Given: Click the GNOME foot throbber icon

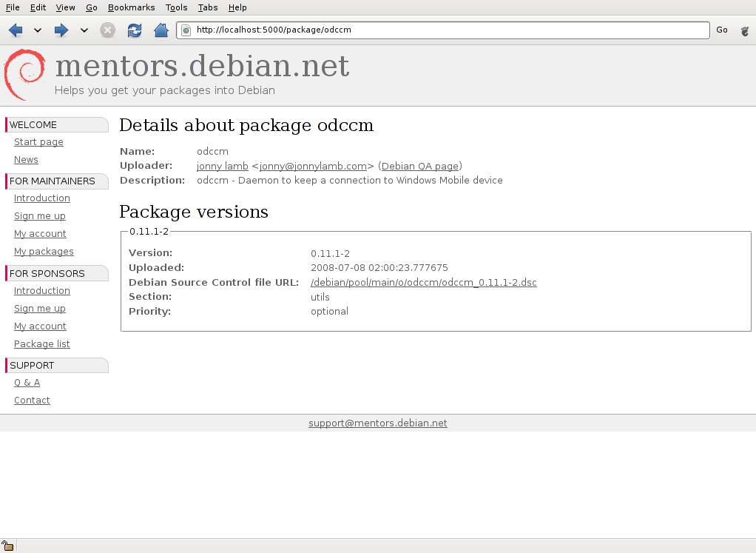Looking at the screenshot, I should pos(745,31).
